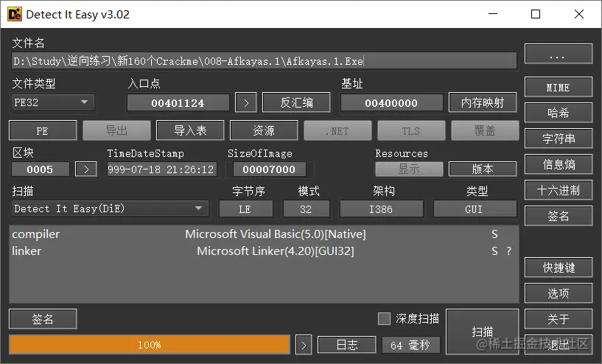Click the architecture value I386
The image size is (602, 364).
[x=381, y=209]
